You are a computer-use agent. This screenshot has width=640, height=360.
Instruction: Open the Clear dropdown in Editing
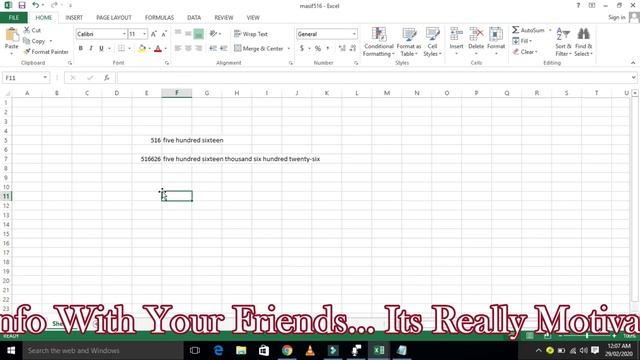click(525, 52)
